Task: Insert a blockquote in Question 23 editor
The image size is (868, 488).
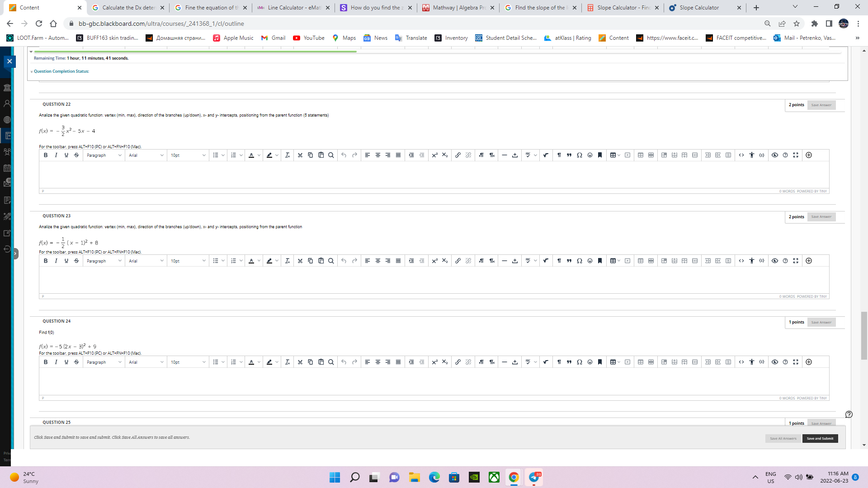Action: point(569,261)
